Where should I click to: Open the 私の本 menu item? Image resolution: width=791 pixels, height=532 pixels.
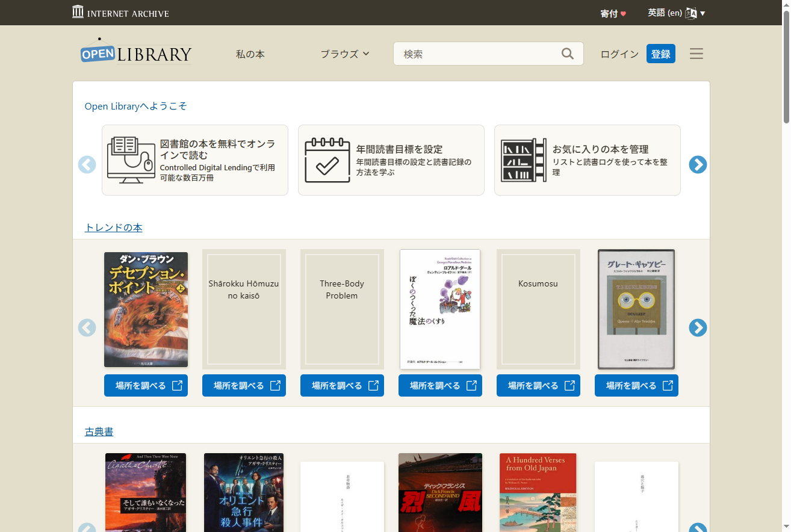point(250,54)
